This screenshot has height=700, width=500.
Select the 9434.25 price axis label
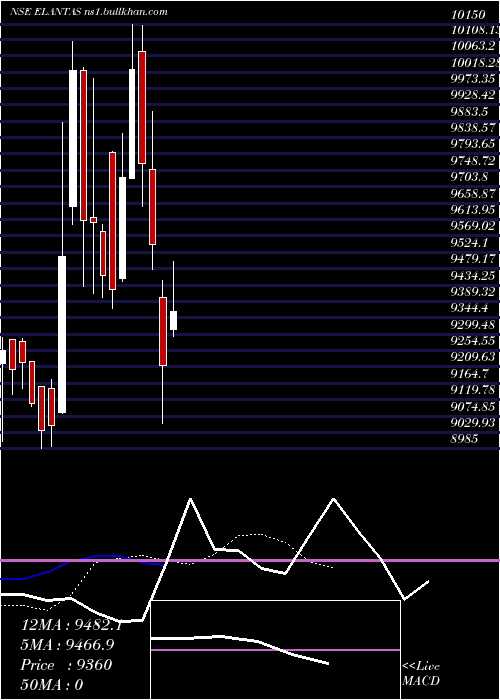tap(473, 275)
